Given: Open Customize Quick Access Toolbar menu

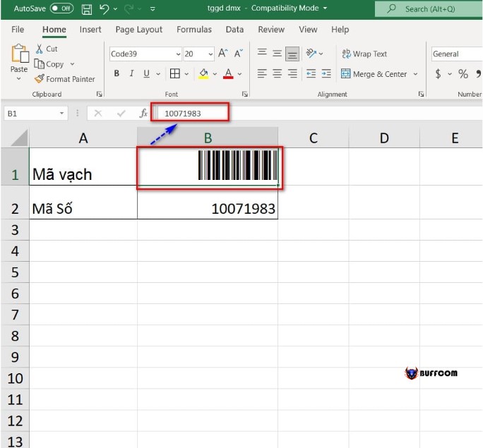Looking at the screenshot, I should 153,9.
